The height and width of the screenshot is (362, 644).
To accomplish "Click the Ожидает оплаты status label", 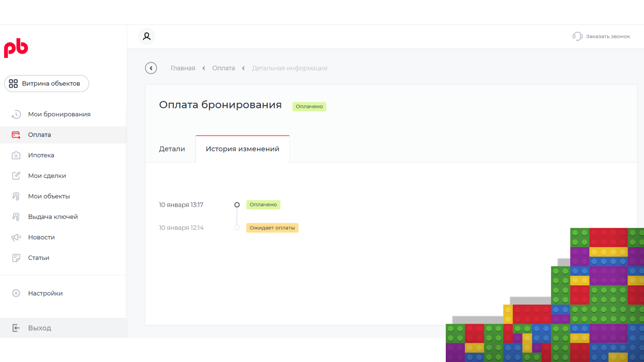I will [x=272, y=228].
